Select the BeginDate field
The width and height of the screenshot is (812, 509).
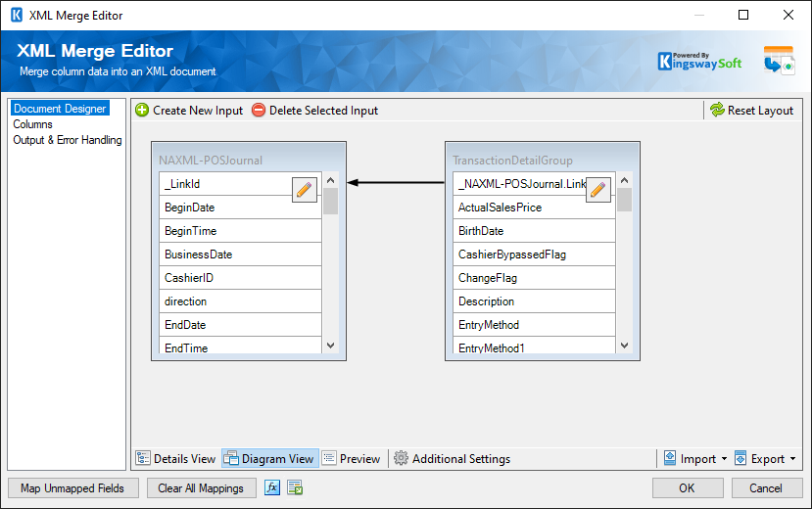click(x=240, y=208)
